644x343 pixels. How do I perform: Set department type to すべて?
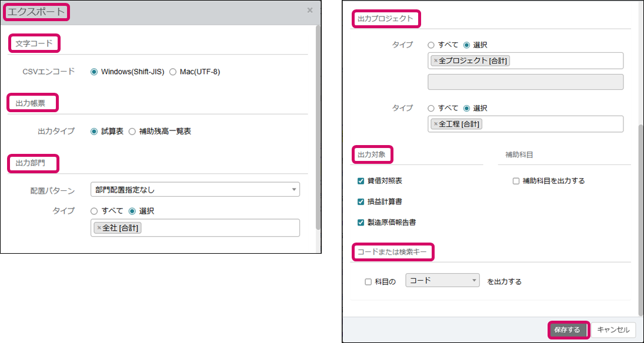[x=94, y=211]
